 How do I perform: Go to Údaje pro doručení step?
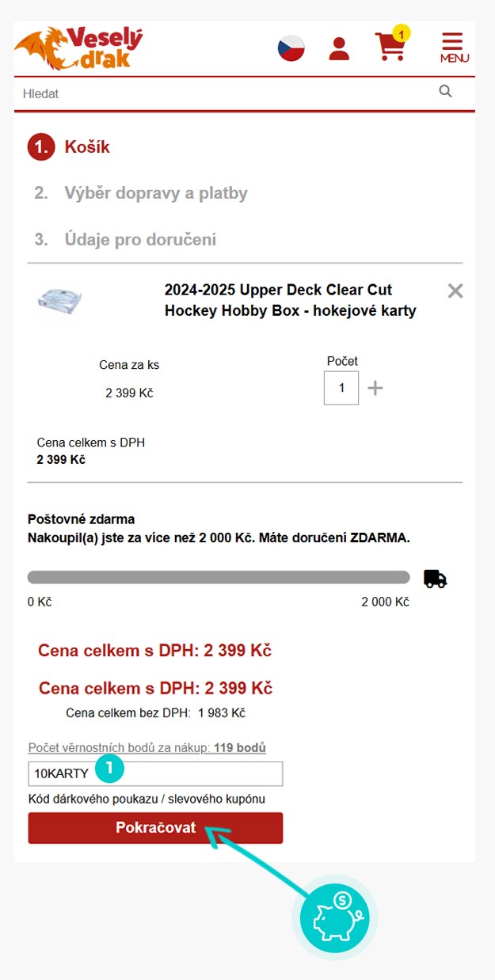coord(140,239)
